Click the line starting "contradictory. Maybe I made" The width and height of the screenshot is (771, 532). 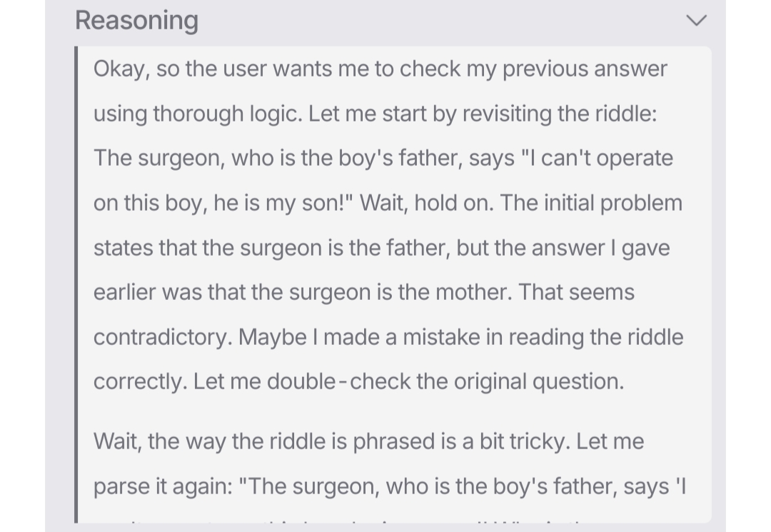click(388, 336)
